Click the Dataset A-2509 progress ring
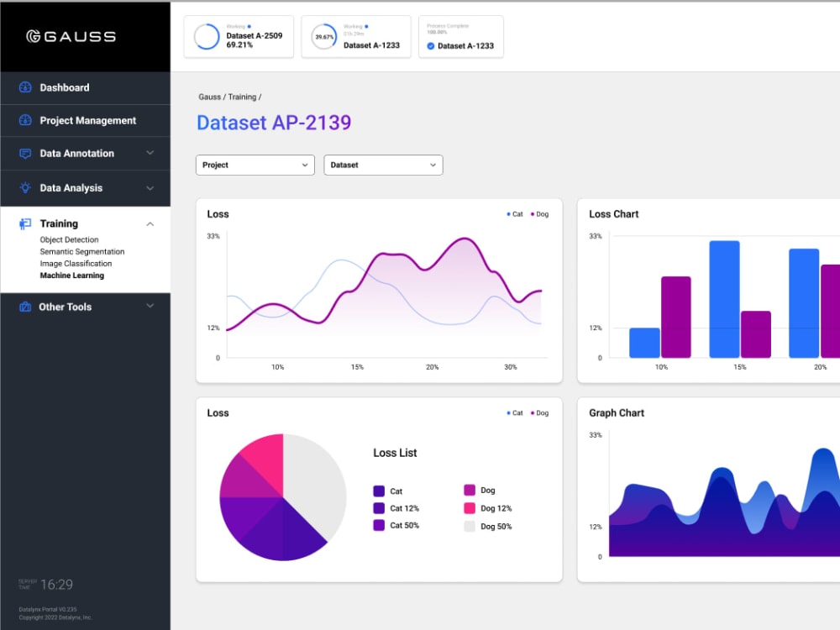This screenshot has width=840, height=630. pyautogui.click(x=206, y=37)
